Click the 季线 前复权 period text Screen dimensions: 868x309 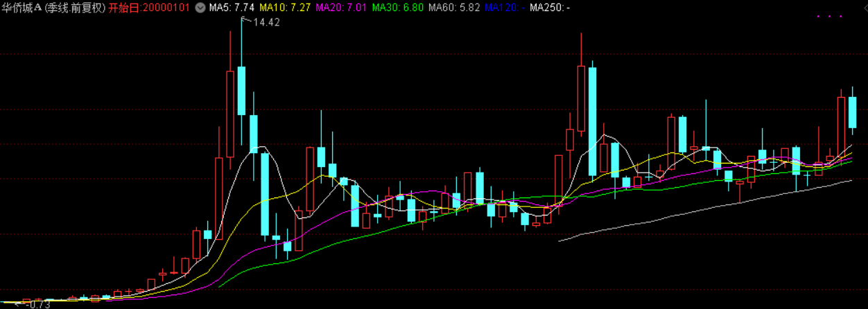click(x=76, y=8)
